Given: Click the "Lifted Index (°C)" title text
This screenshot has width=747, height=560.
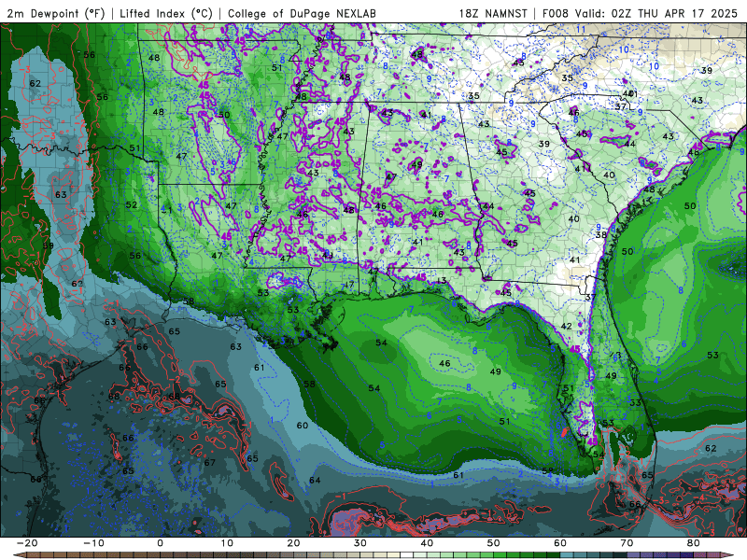Looking at the screenshot, I should [166, 13].
